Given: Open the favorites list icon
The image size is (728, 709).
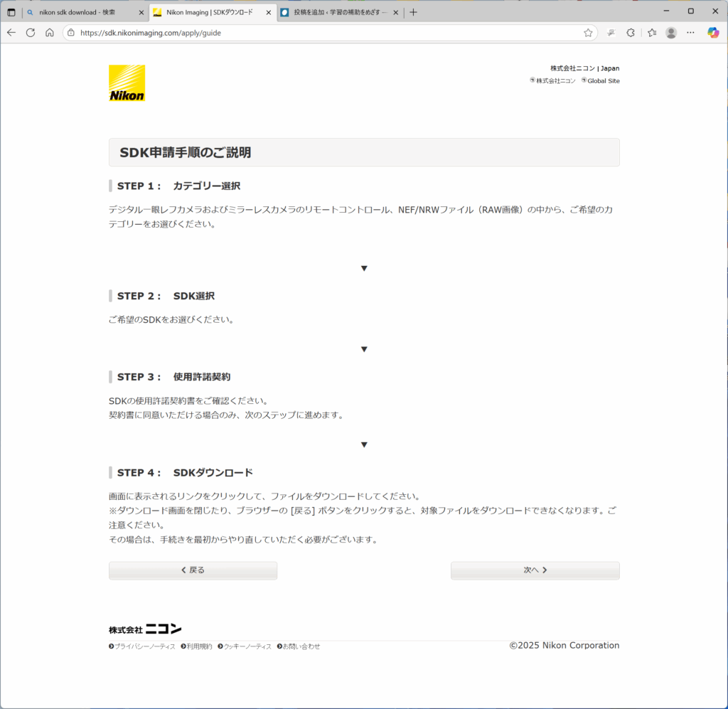Looking at the screenshot, I should (x=651, y=33).
